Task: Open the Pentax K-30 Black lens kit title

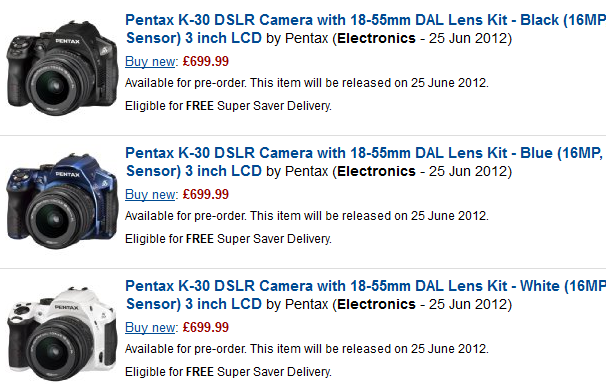Action: tap(365, 29)
